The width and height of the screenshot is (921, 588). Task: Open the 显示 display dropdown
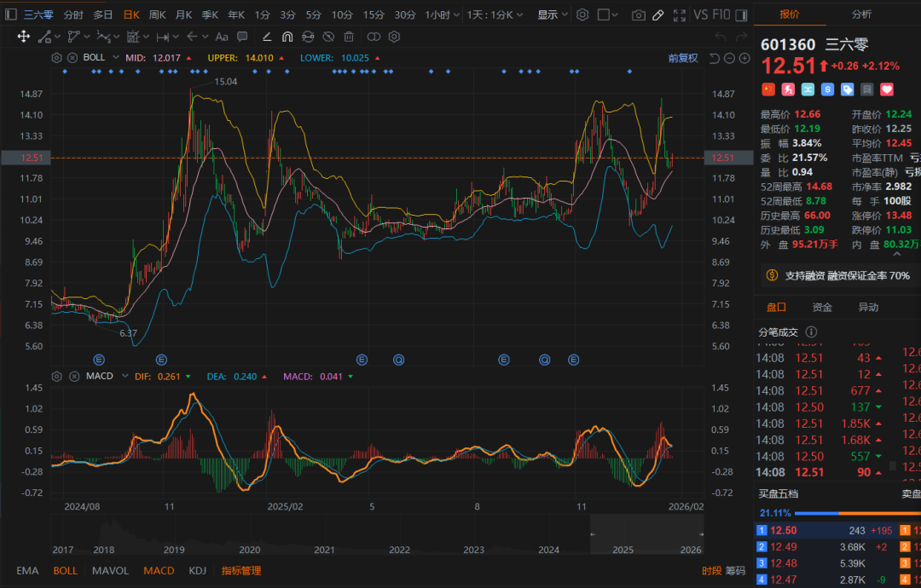click(552, 14)
